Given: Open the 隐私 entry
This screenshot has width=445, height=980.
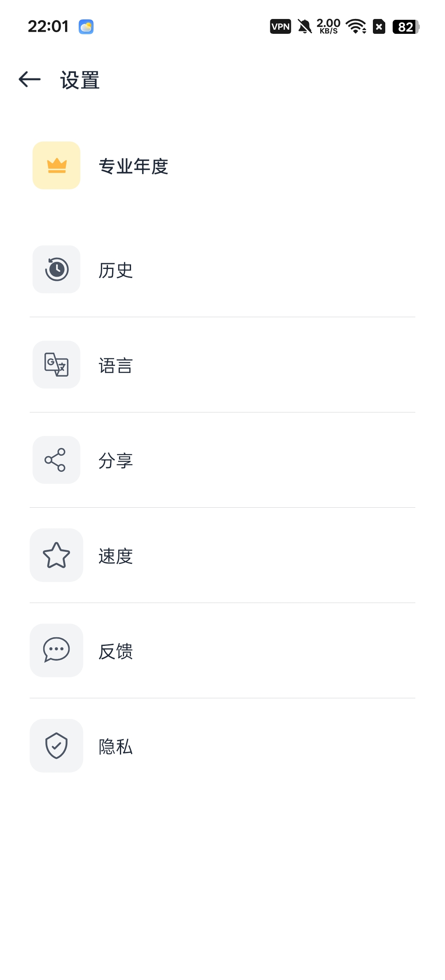Looking at the screenshot, I should tap(222, 746).
